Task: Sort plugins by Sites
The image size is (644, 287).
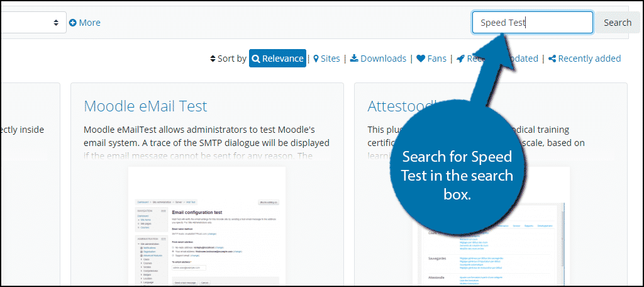Action: pos(326,59)
